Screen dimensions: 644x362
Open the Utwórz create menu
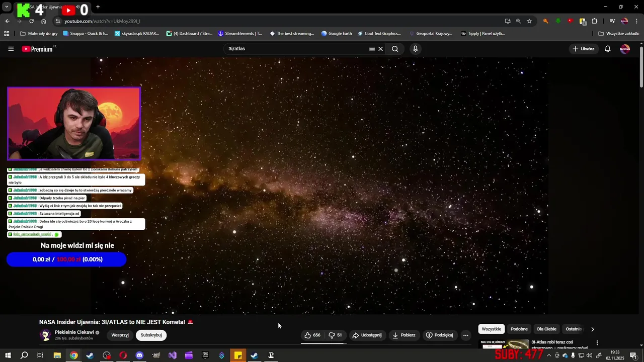(x=584, y=49)
